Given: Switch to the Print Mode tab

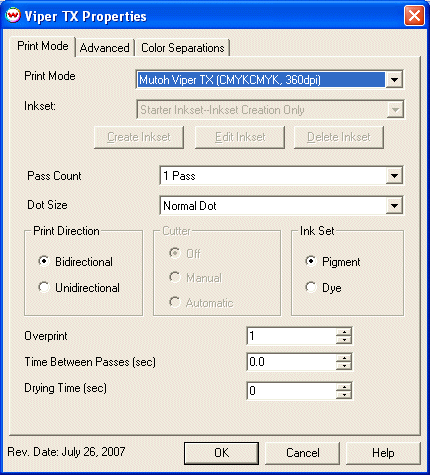Looking at the screenshot, I should click(43, 46).
